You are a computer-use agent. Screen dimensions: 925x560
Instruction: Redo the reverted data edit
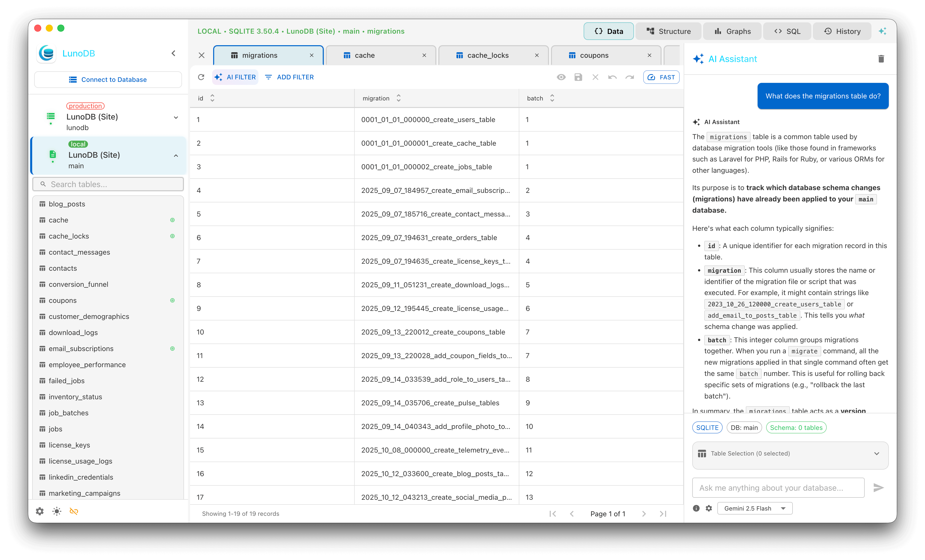point(630,77)
